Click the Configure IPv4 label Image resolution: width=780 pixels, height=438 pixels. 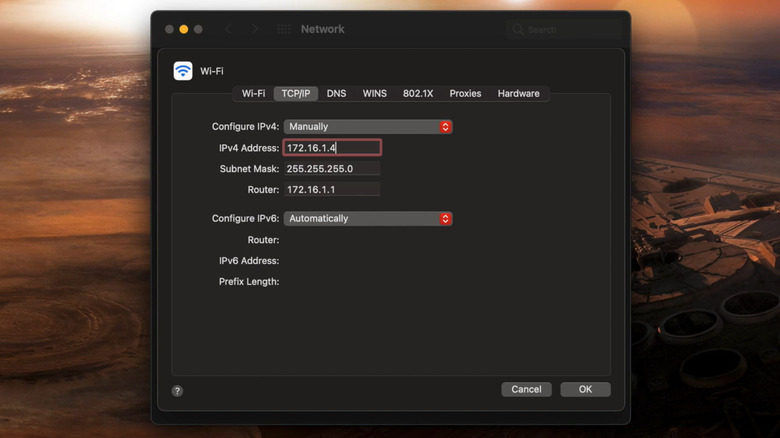click(x=245, y=126)
